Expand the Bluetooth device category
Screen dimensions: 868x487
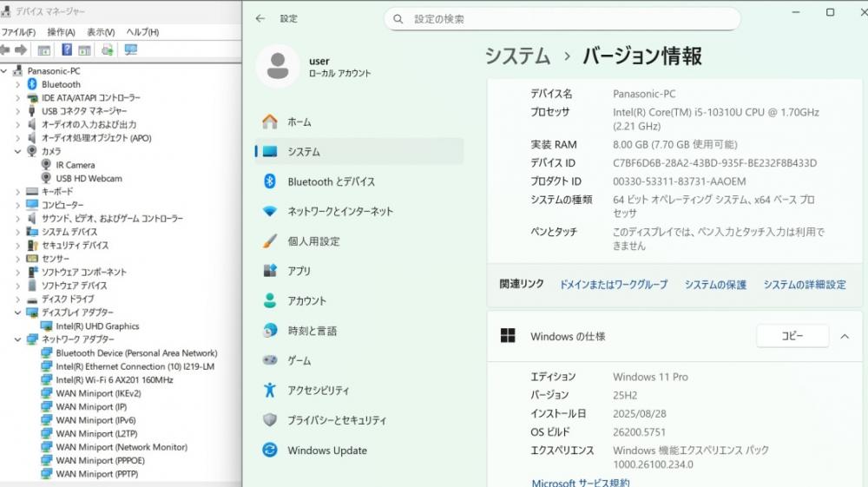pos(17,84)
